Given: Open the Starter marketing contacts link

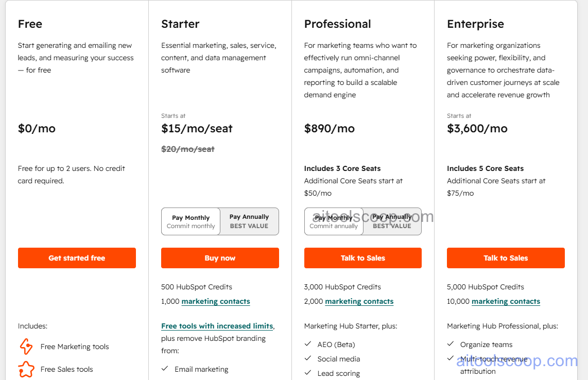Looking at the screenshot, I should tap(215, 301).
